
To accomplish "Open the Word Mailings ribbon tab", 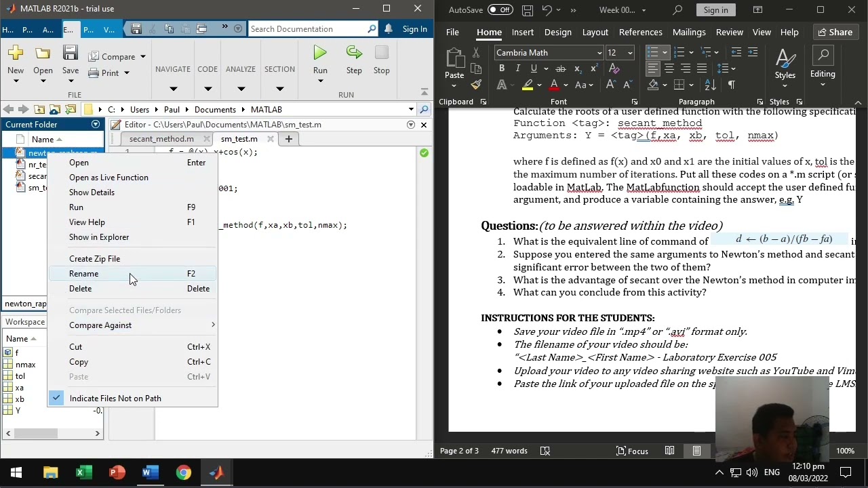I will point(689,32).
